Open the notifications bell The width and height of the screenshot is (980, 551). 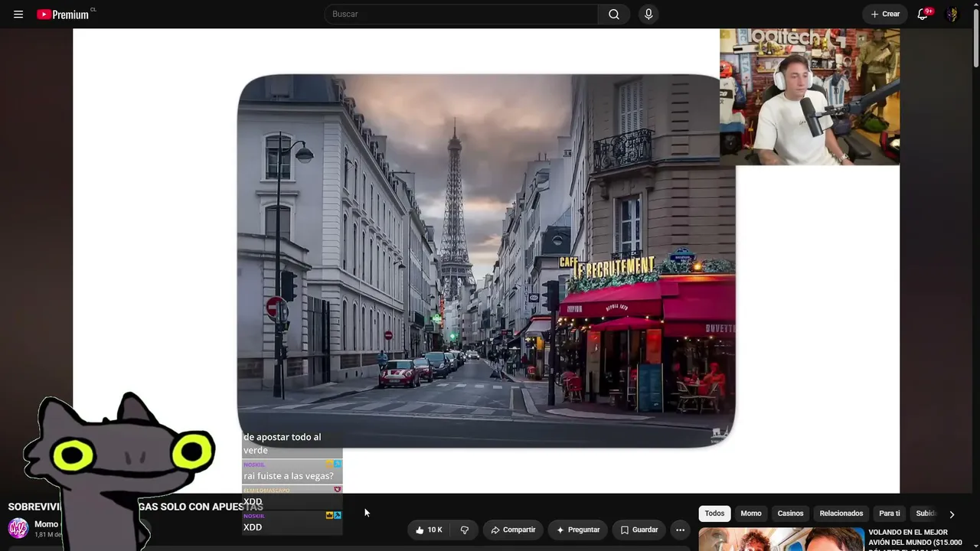(x=923, y=15)
